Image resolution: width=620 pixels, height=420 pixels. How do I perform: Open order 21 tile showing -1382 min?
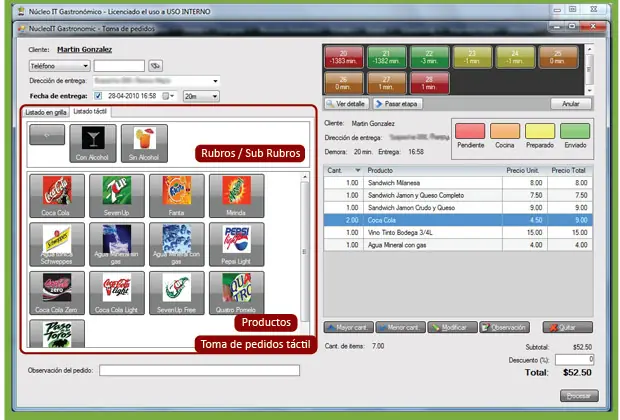[x=386, y=57]
